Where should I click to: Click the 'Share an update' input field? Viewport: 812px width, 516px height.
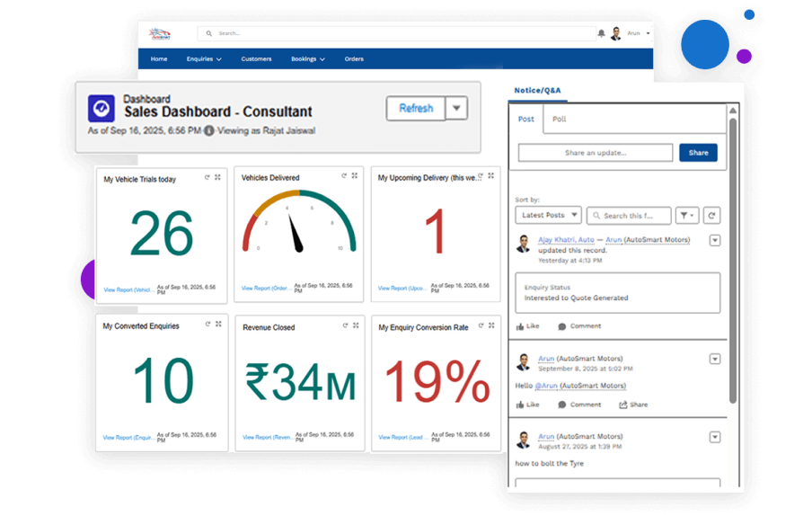click(x=595, y=153)
